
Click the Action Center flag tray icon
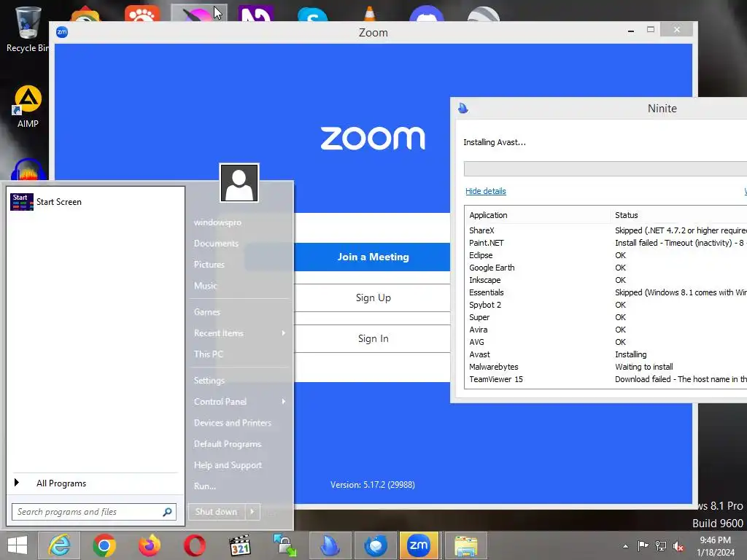pos(643,545)
